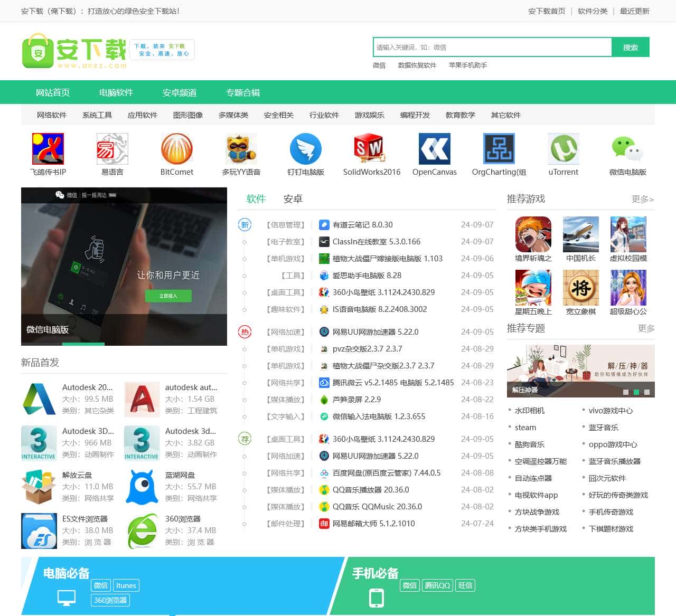Open 软件分类 in the top bar
Screen dimensions: 676x616
point(593,11)
